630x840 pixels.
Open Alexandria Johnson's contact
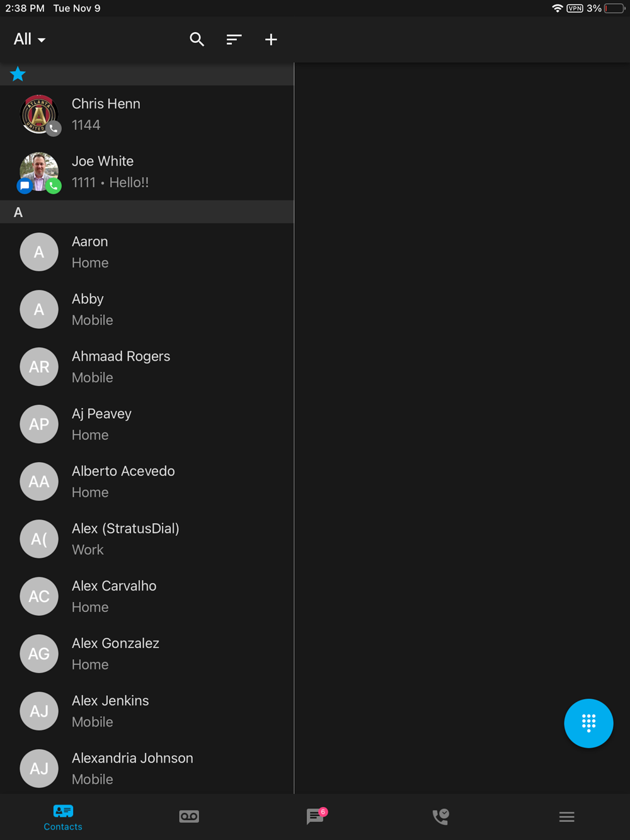(x=147, y=768)
